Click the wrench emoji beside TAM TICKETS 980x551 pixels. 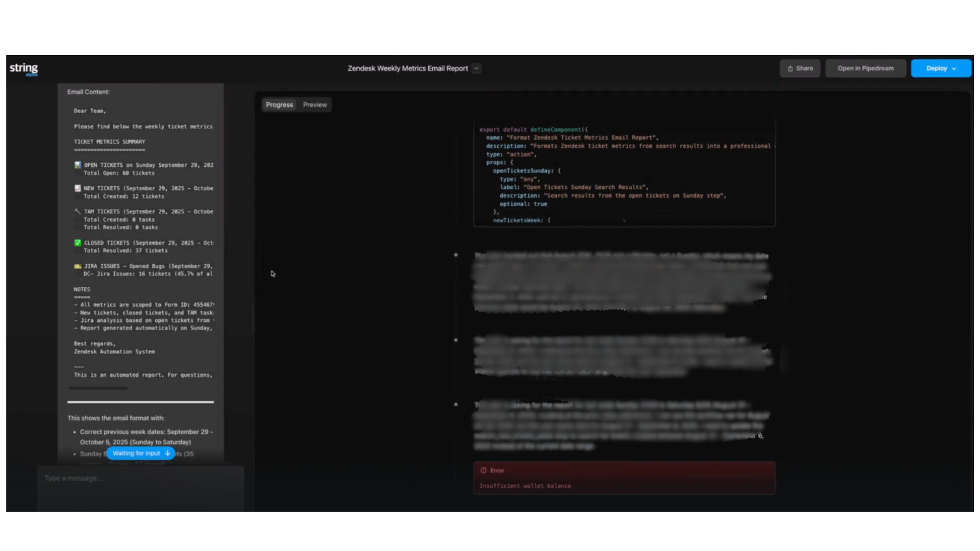point(78,211)
